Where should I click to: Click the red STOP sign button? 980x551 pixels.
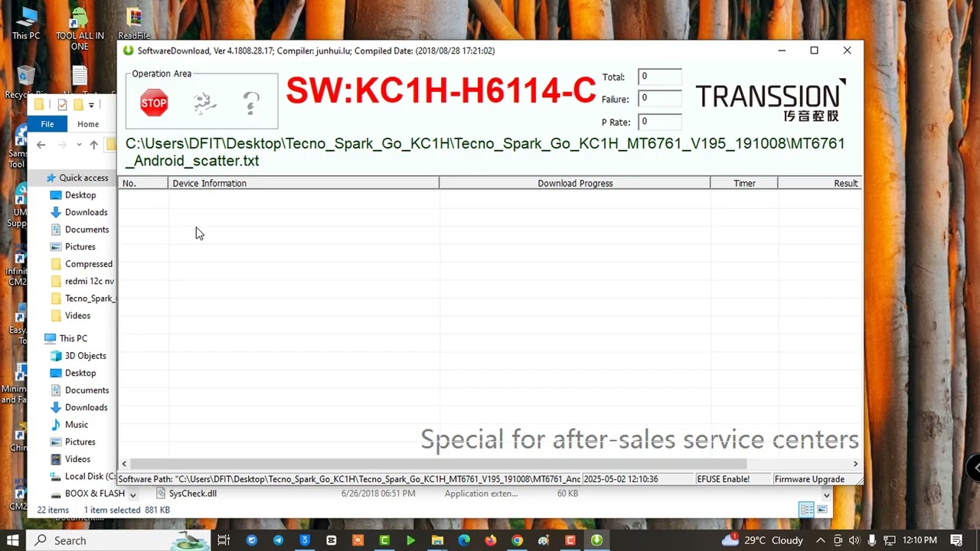(x=154, y=103)
